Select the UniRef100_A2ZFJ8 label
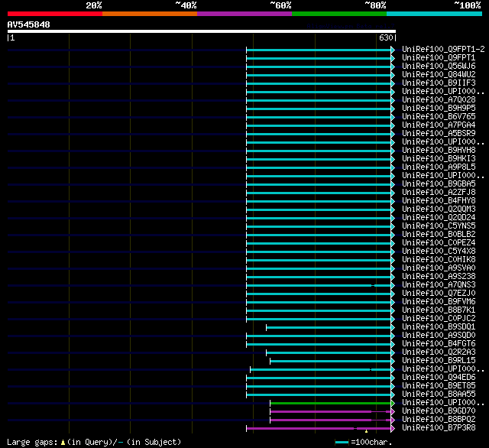Viewport: 489px width, 448px height. [x=439, y=193]
